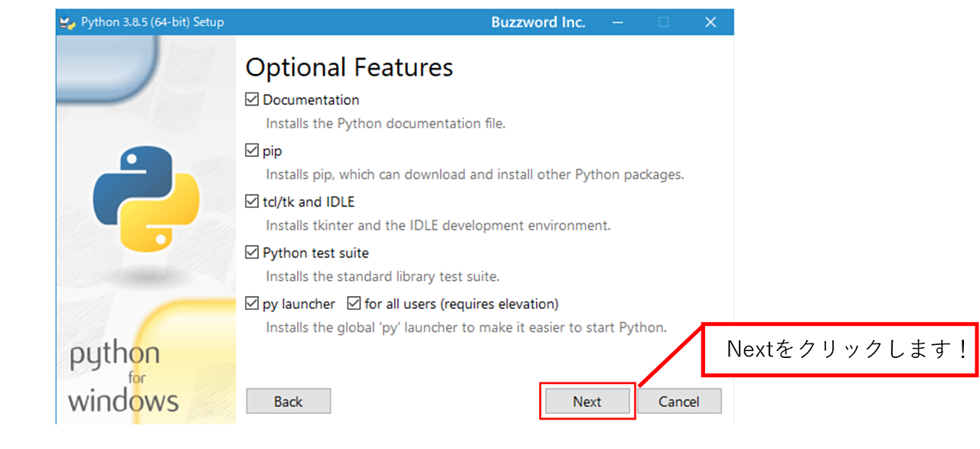Click the 'python for windows' branding text

pyautogui.click(x=123, y=377)
